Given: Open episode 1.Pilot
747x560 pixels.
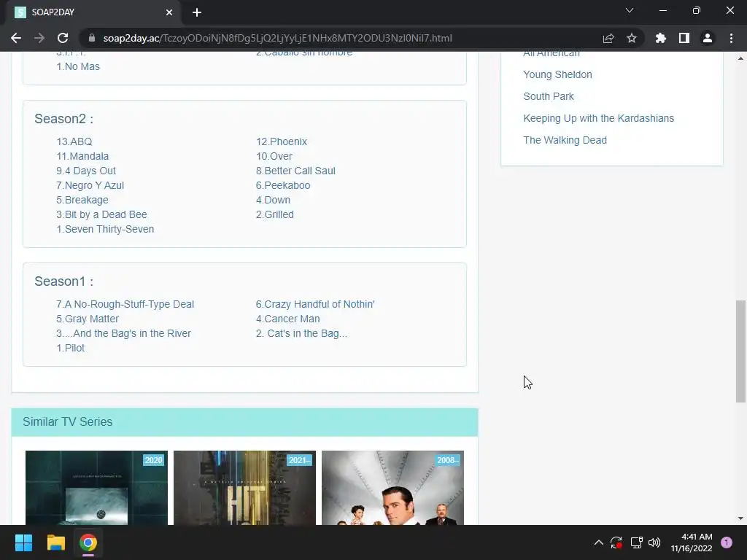Looking at the screenshot, I should click(x=70, y=348).
